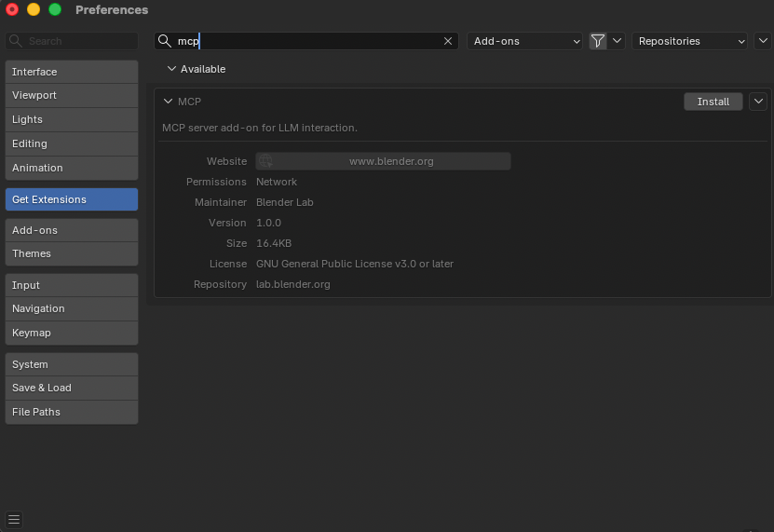Open the Editing preferences section
Viewport: 774px width, 532px height.
tap(72, 143)
